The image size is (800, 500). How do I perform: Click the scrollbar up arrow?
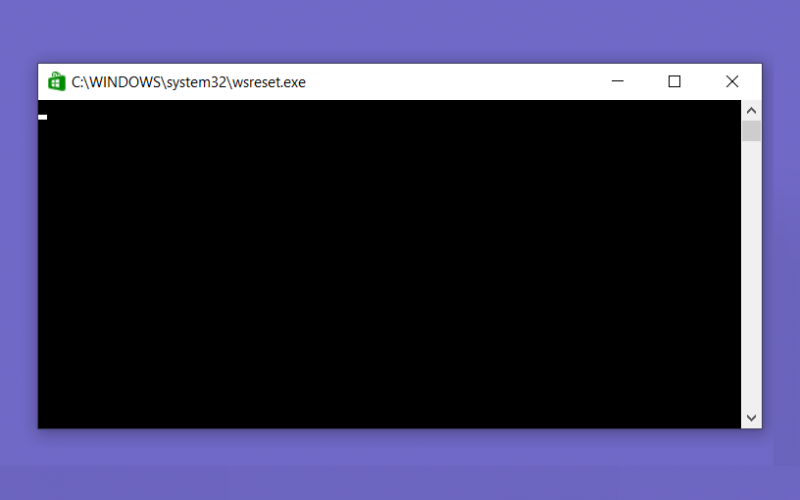751,110
